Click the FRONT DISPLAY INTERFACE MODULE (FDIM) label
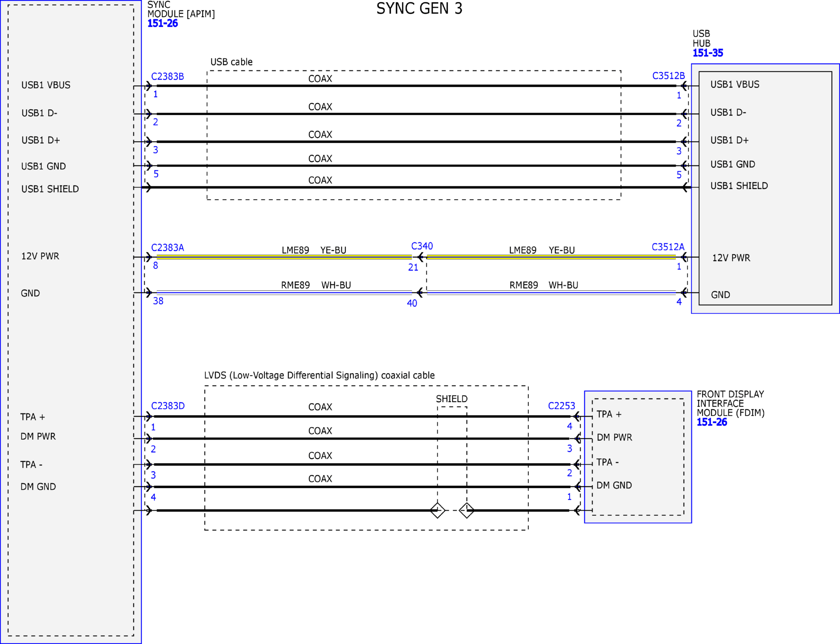The image size is (840, 644). tap(730, 403)
